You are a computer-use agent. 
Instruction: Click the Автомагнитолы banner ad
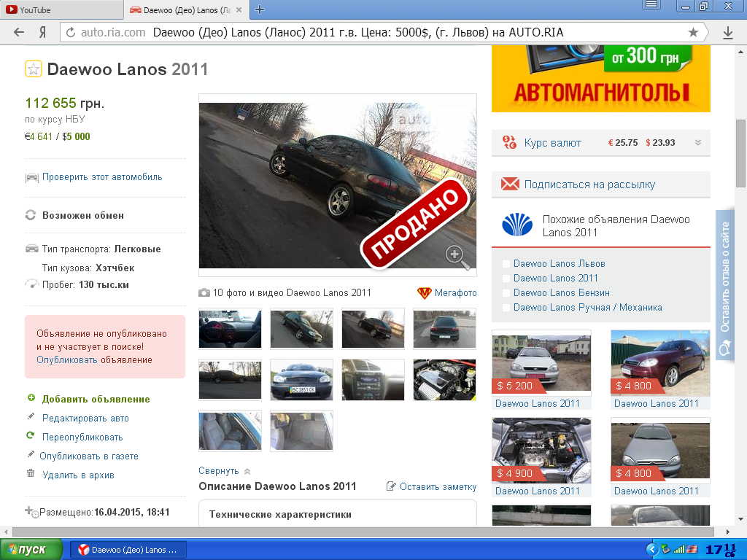click(x=601, y=79)
